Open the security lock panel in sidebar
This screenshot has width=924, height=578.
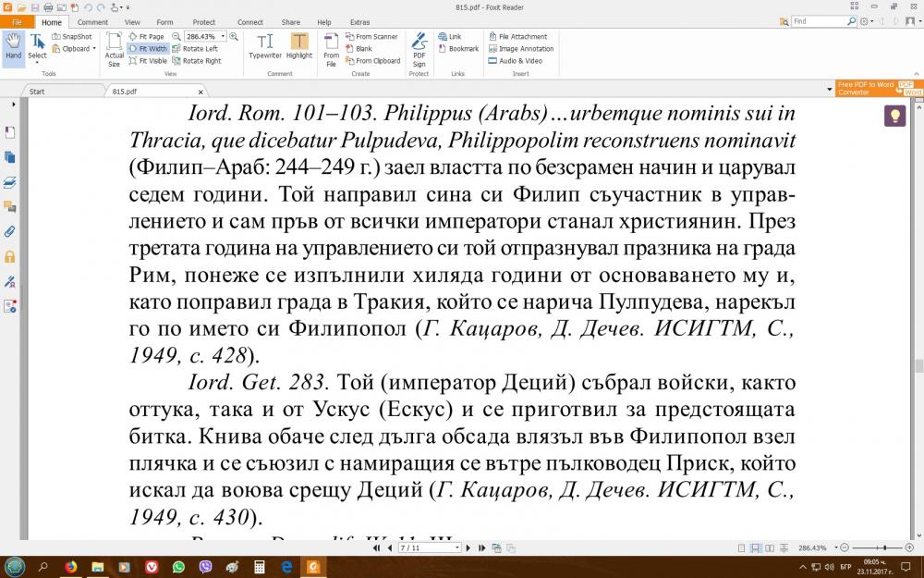coord(10,256)
